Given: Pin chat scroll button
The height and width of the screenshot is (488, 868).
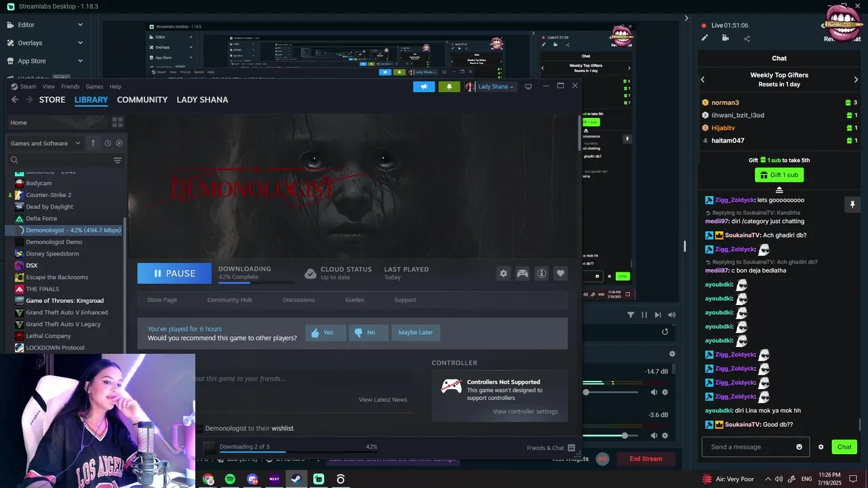Looking at the screenshot, I should (852, 204).
